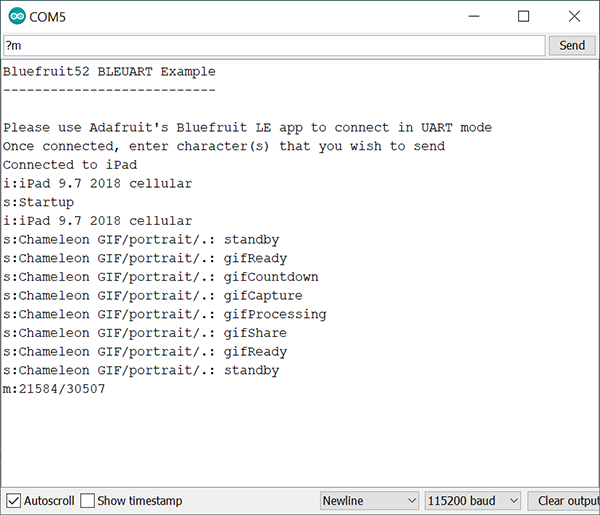Click the line ending in 'gifCountdown'
This screenshot has height=515, width=600.
pos(161,277)
